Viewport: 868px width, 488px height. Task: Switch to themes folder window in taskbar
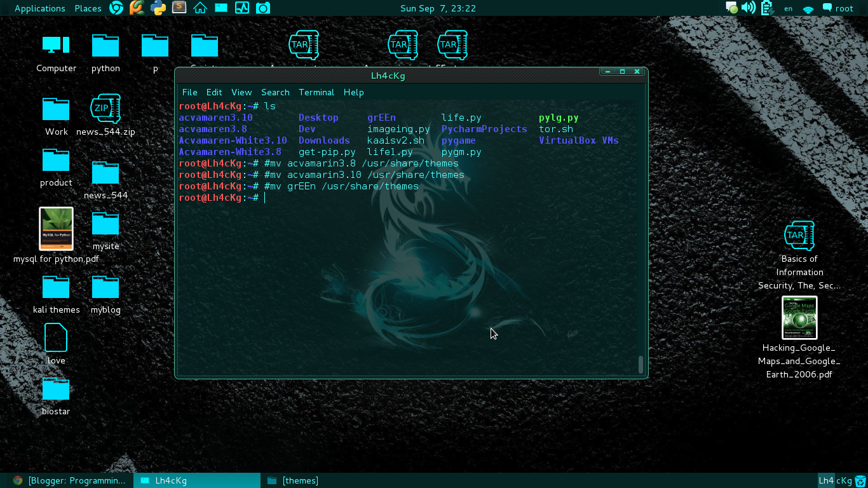tap(324, 480)
